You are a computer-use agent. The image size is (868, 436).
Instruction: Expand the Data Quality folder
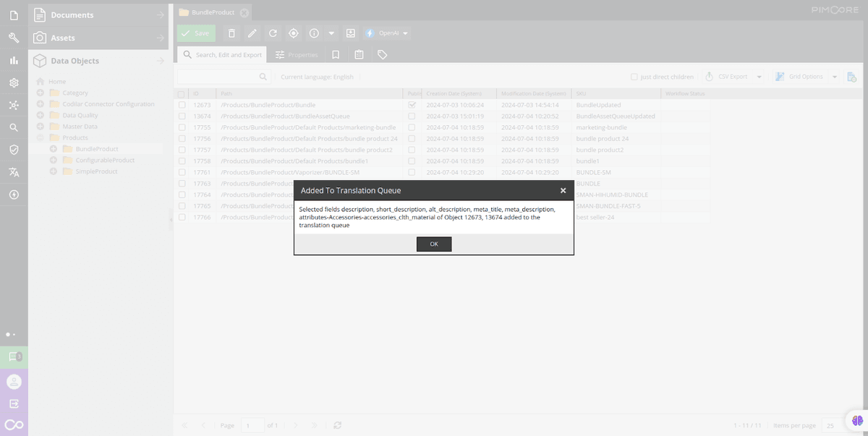click(x=41, y=115)
